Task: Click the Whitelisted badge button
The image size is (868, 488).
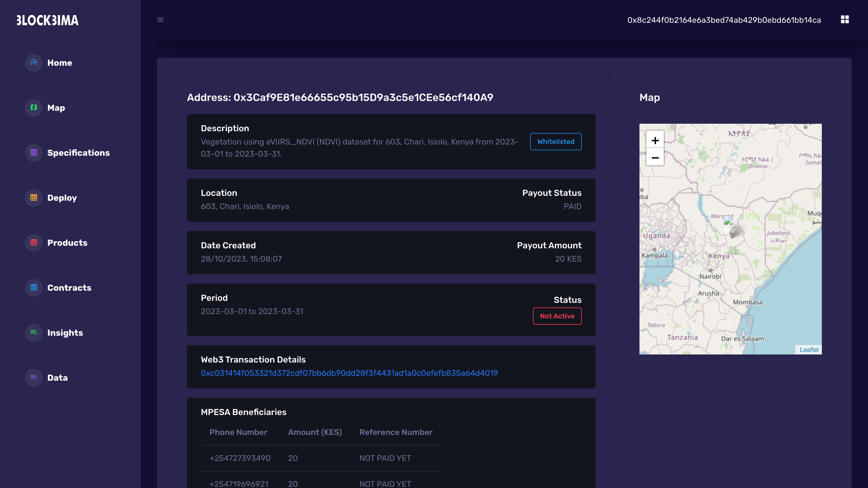Action: 556,141
